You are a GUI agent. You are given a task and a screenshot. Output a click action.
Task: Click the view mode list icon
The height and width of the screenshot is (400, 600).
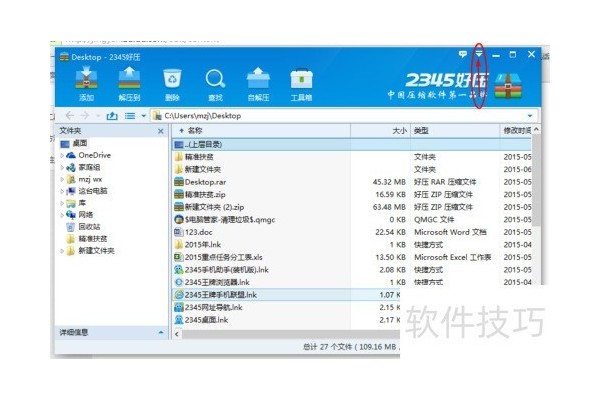pyautogui.click(x=130, y=116)
